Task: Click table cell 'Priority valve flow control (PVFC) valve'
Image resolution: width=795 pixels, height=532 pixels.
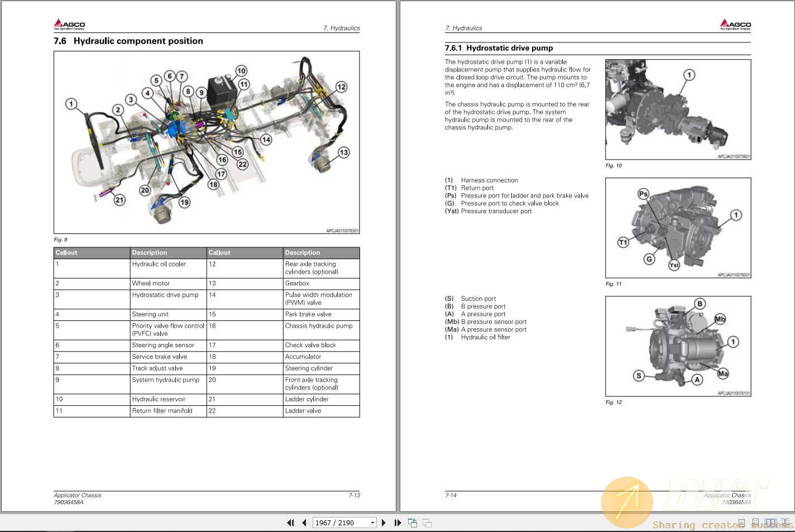Action: 168,329
